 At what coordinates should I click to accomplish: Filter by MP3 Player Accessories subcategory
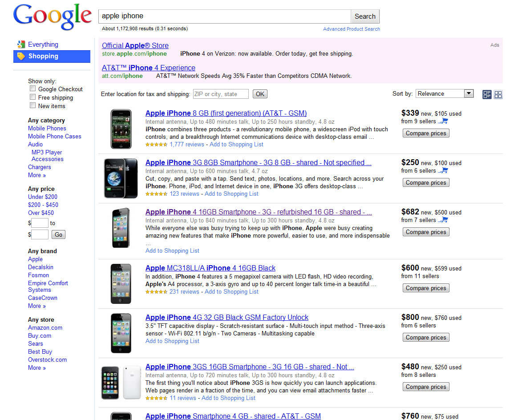point(47,156)
